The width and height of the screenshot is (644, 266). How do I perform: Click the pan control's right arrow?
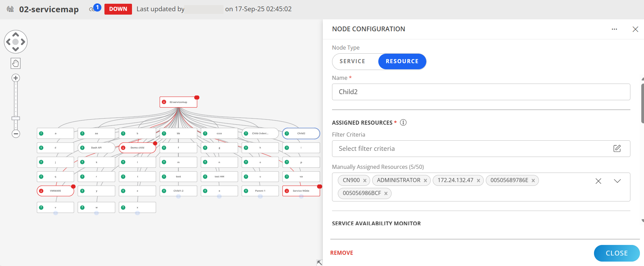(23, 42)
